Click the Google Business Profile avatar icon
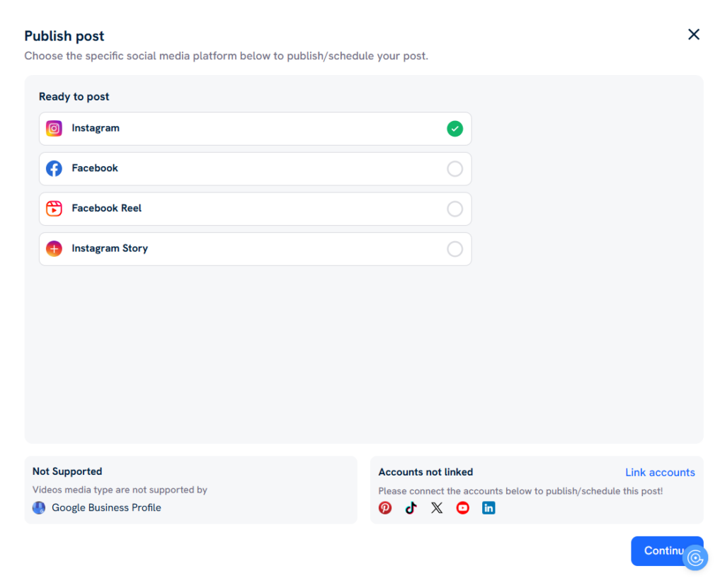The height and width of the screenshot is (588, 725). (39, 508)
